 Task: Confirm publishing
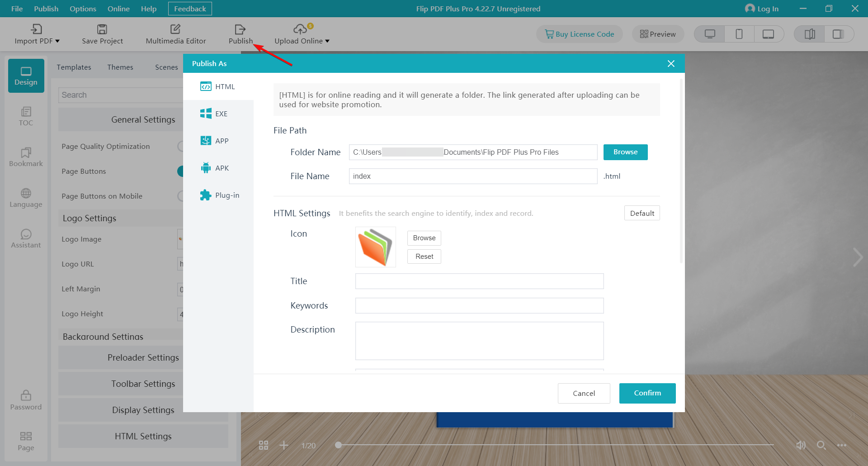647,393
